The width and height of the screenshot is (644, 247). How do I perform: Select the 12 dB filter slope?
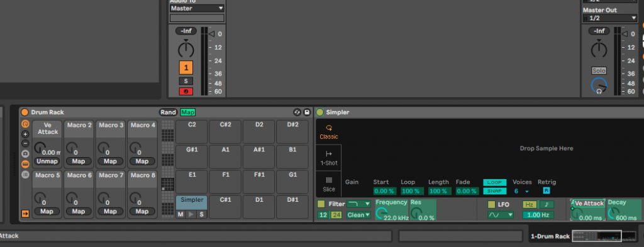tap(323, 214)
